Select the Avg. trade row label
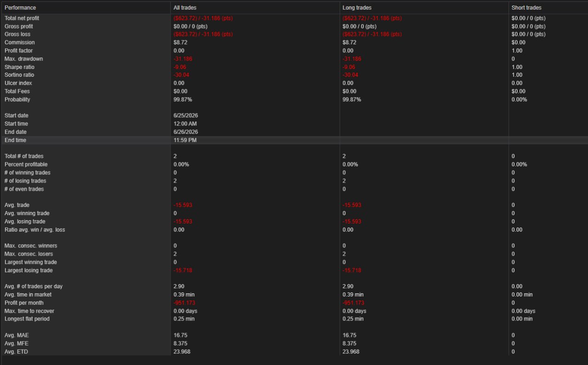Screen dimensions: 588x365 [x=17, y=205]
